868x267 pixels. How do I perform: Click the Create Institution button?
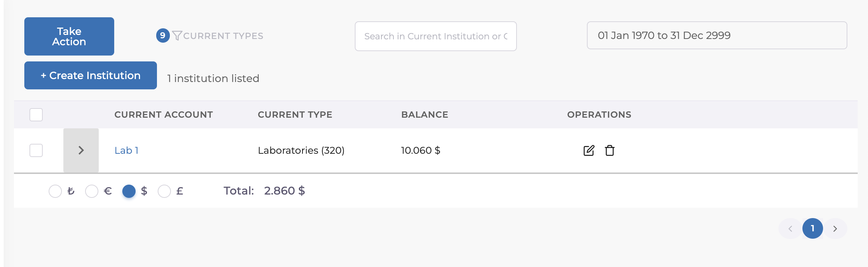point(91,75)
